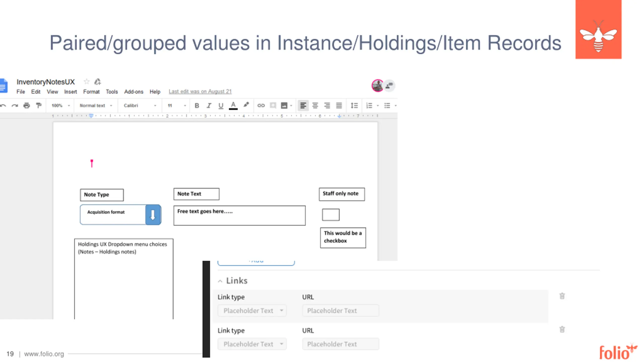Open the File menu
The image size is (644, 362).
coord(21,92)
